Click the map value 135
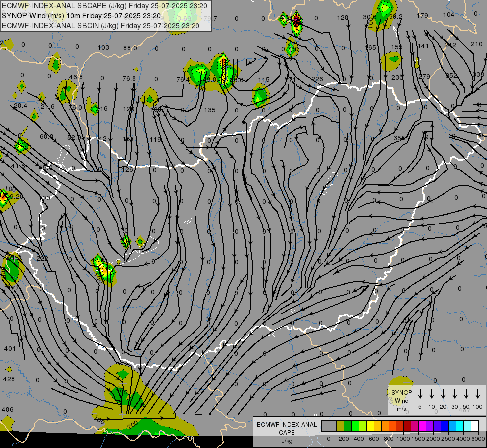Image resolution: width=487 pixels, height=448 pixels. click(210, 110)
